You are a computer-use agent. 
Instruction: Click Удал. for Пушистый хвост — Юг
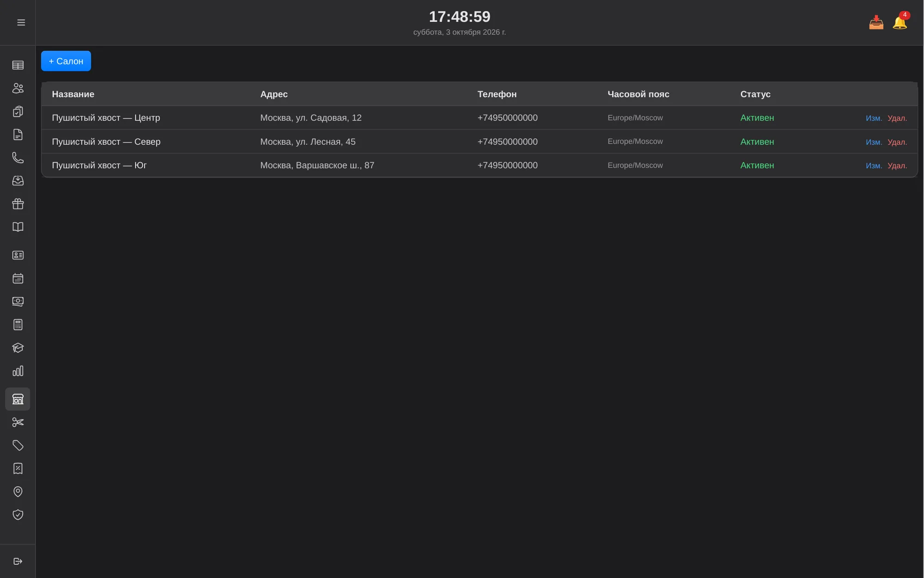(897, 166)
